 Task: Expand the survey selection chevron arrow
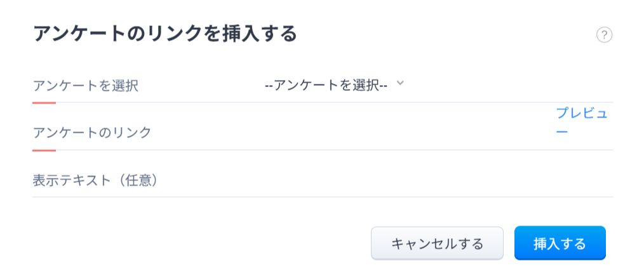pos(399,83)
